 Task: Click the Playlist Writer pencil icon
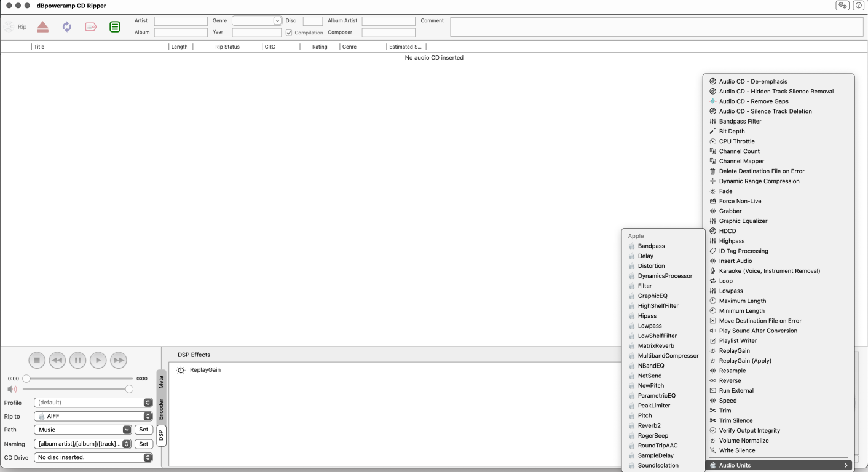713,340
